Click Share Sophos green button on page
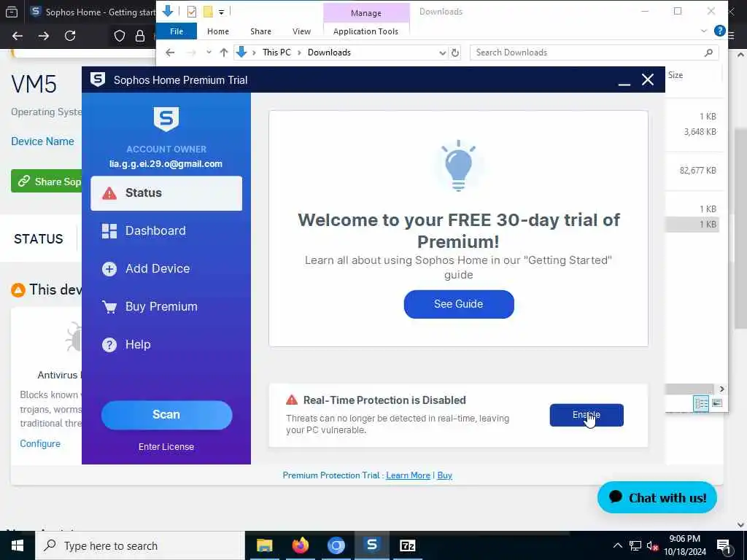The height and width of the screenshot is (560, 747). click(x=47, y=181)
